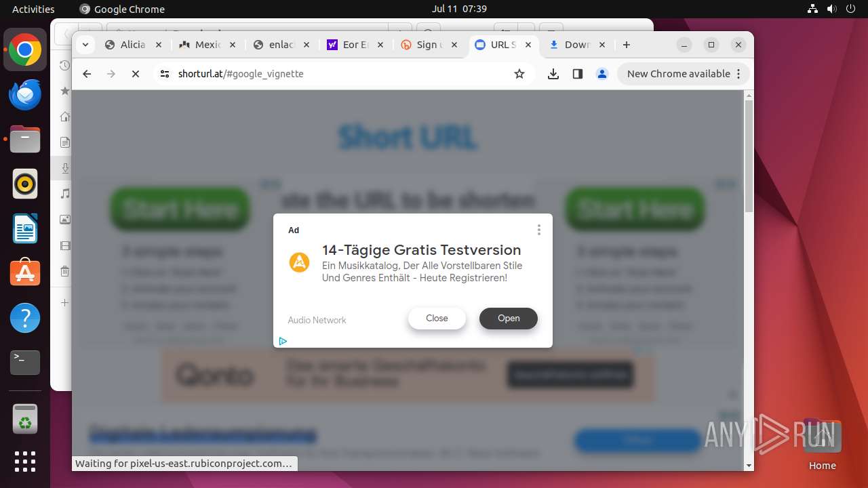Click the page vertical scrollbar thumb

click(749, 156)
